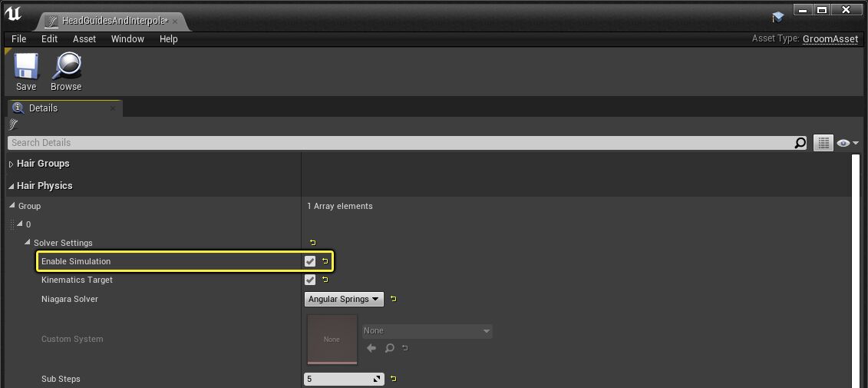Open the Asset menu
Image resolution: width=868 pixels, height=388 pixels.
click(84, 38)
